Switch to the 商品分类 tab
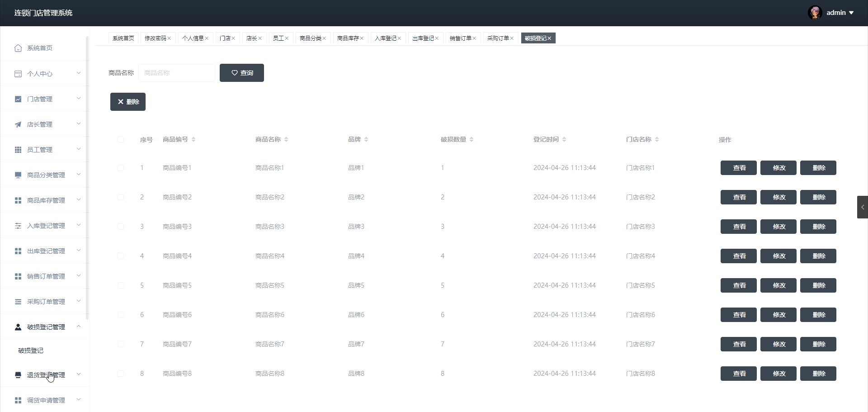The width and height of the screenshot is (868, 412). pyautogui.click(x=311, y=38)
